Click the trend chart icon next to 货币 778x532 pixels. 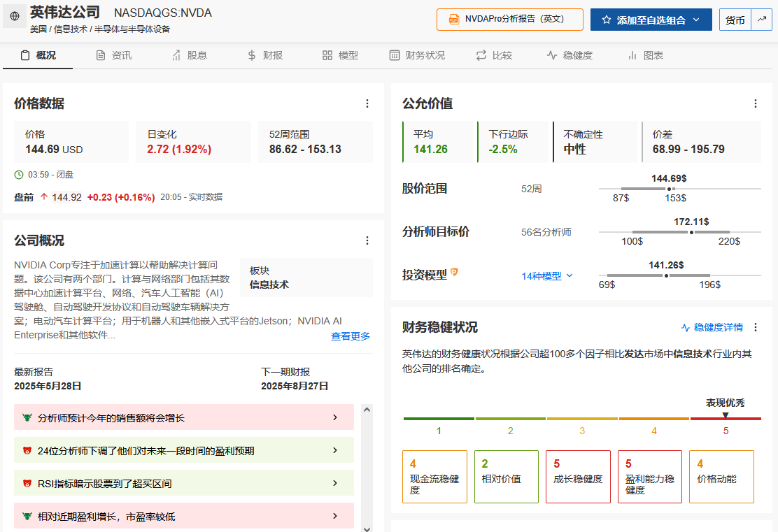(762, 20)
